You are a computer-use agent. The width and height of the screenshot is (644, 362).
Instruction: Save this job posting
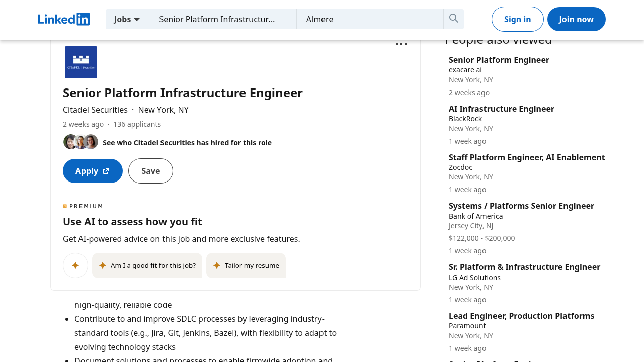click(150, 171)
